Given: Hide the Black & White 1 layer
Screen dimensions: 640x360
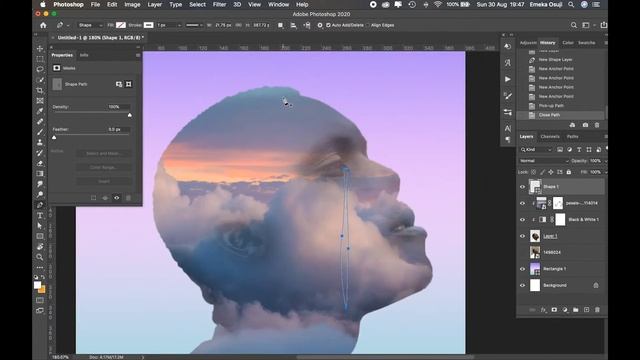Looking at the screenshot, I should [522, 220].
